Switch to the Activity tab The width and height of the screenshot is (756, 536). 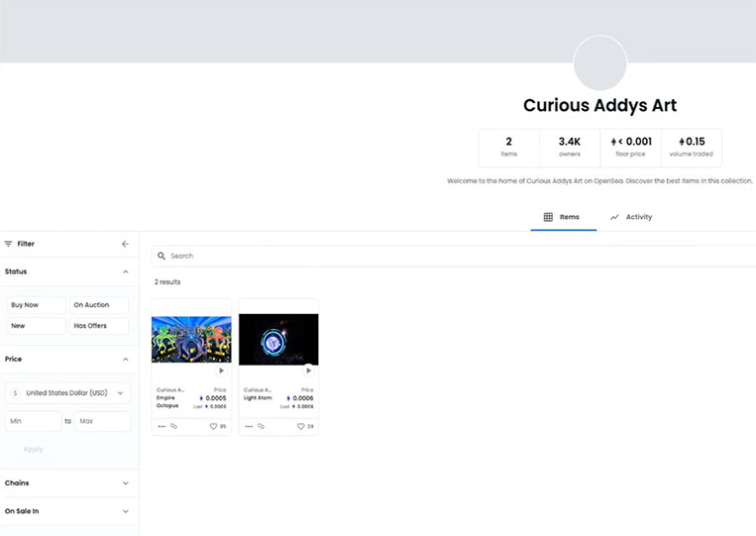[x=631, y=217]
